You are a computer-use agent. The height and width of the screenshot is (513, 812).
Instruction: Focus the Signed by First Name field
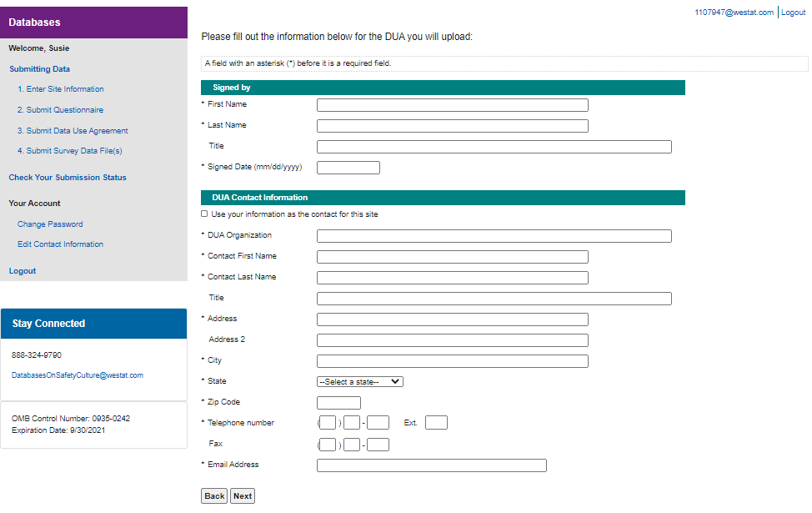(x=453, y=105)
